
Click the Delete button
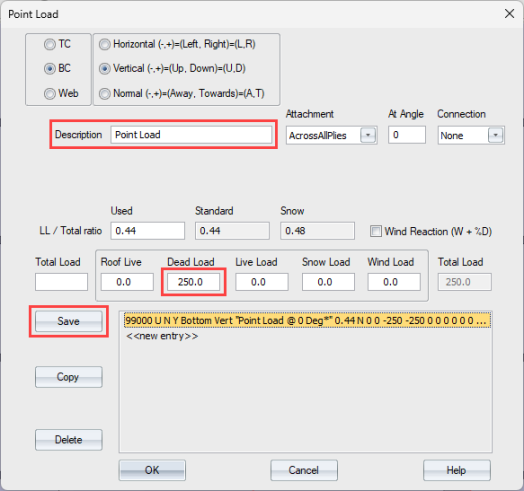[69, 440]
